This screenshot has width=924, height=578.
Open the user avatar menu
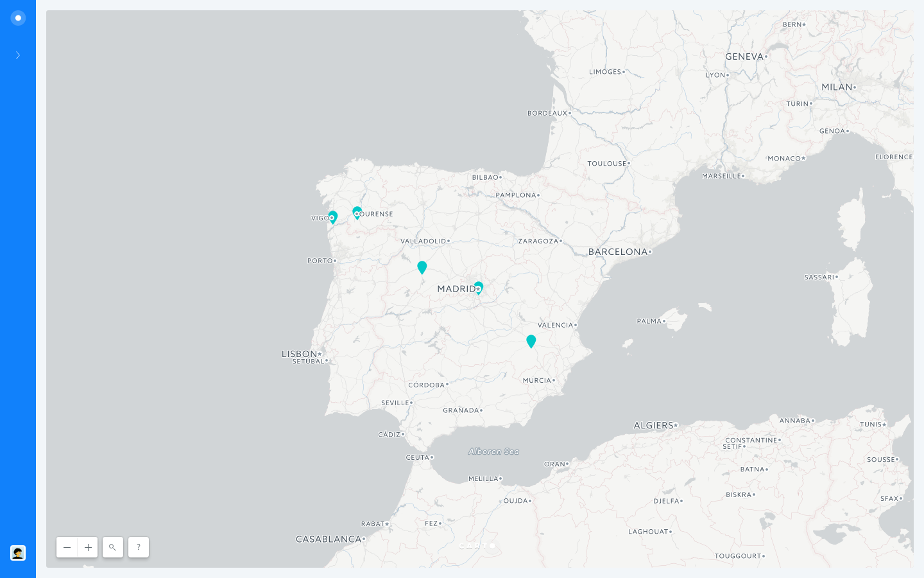point(18,553)
